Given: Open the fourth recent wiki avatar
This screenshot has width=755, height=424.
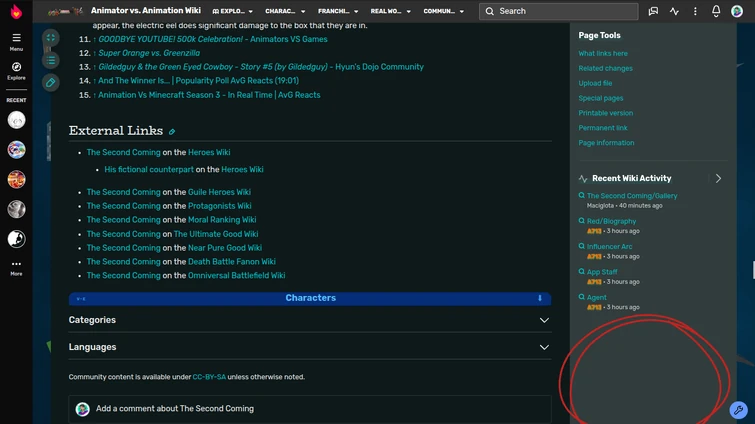Looking at the screenshot, I should pos(16,209).
